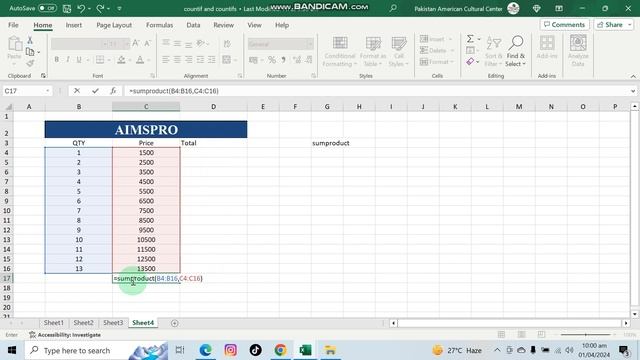
Task: Open the title bar search icon
Action: click(393, 8)
